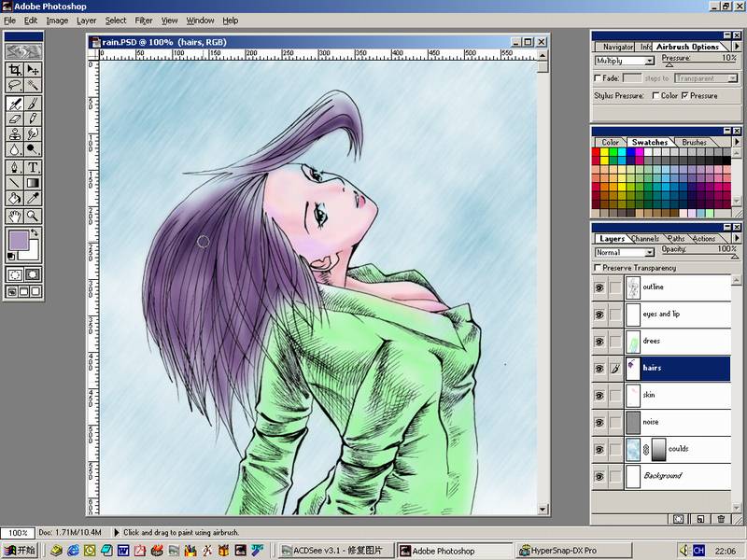Activate the Zoom magnifier tool

point(33,217)
